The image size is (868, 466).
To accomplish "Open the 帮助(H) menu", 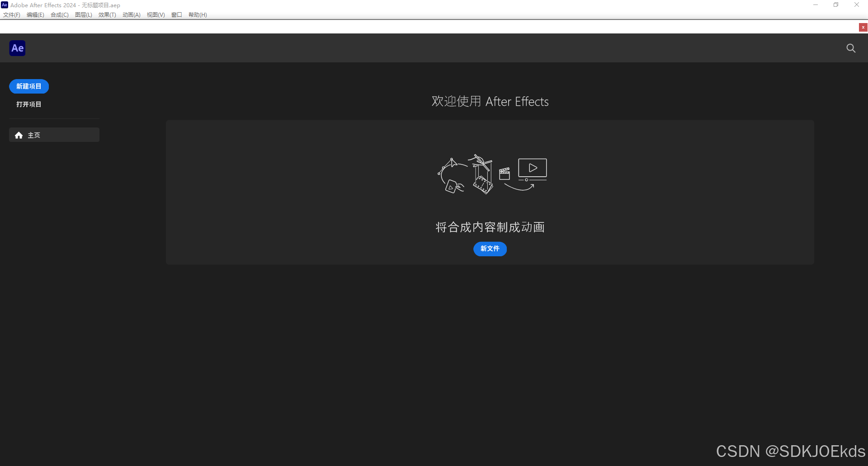I will pyautogui.click(x=198, y=15).
